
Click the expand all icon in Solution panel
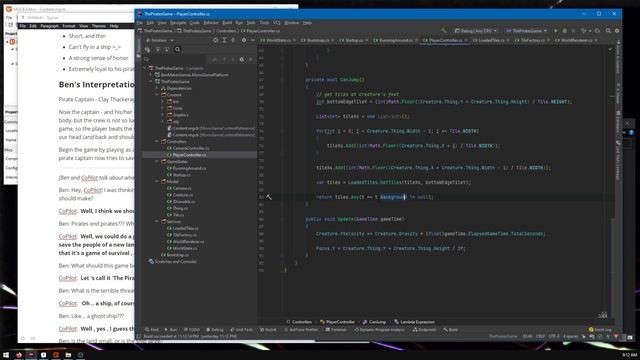224,40
